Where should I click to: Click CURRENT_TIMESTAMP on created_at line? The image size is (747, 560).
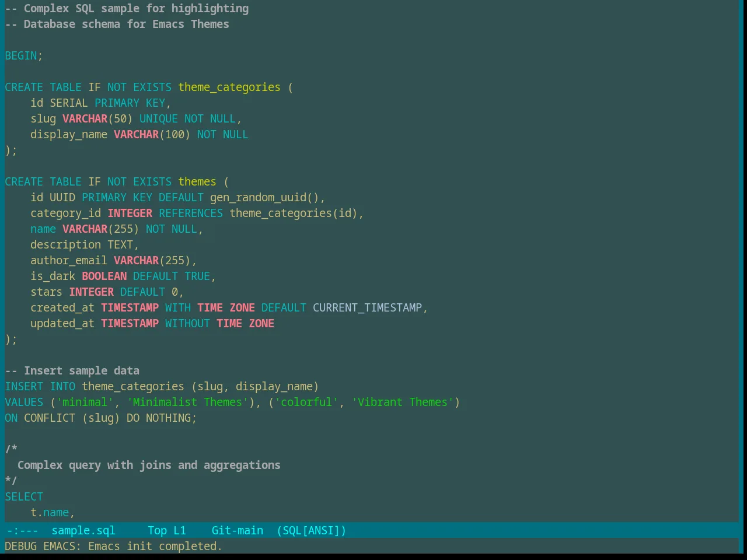click(368, 307)
